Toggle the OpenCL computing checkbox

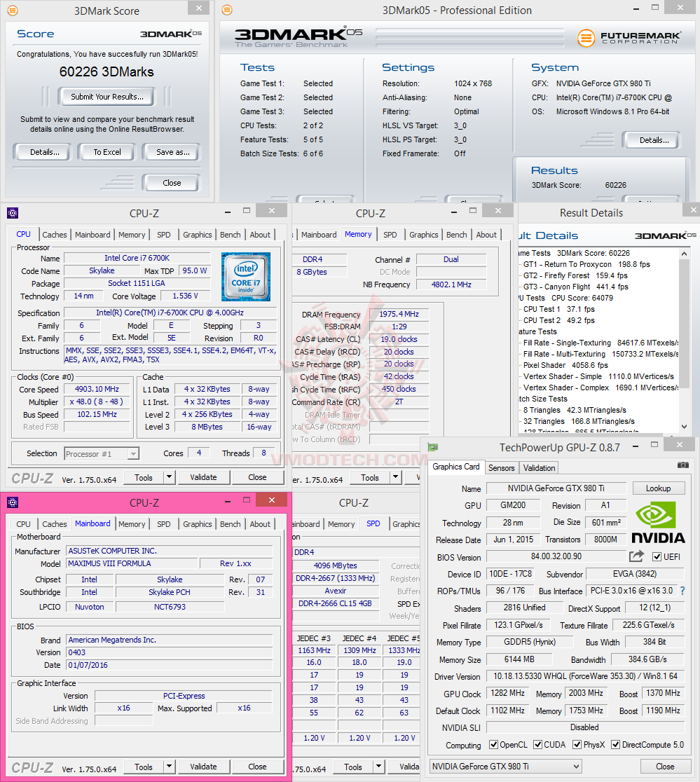493,745
